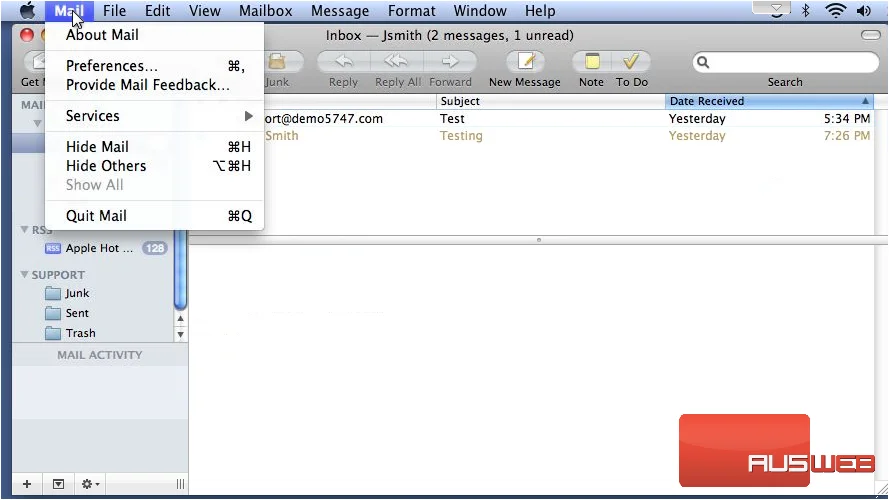This screenshot has height=500, width=889.
Task: Create a Note with the toolbar icon
Action: pyautogui.click(x=592, y=61)
